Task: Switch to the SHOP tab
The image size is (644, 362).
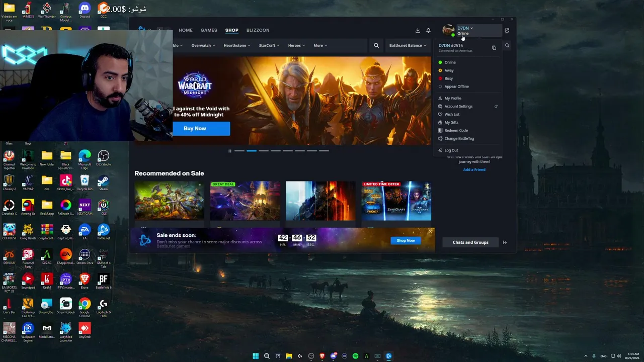Action: (232, 30)
